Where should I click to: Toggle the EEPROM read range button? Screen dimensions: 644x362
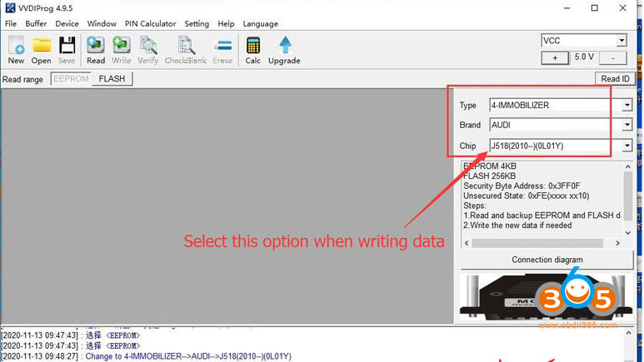click(x=71, y=79)
